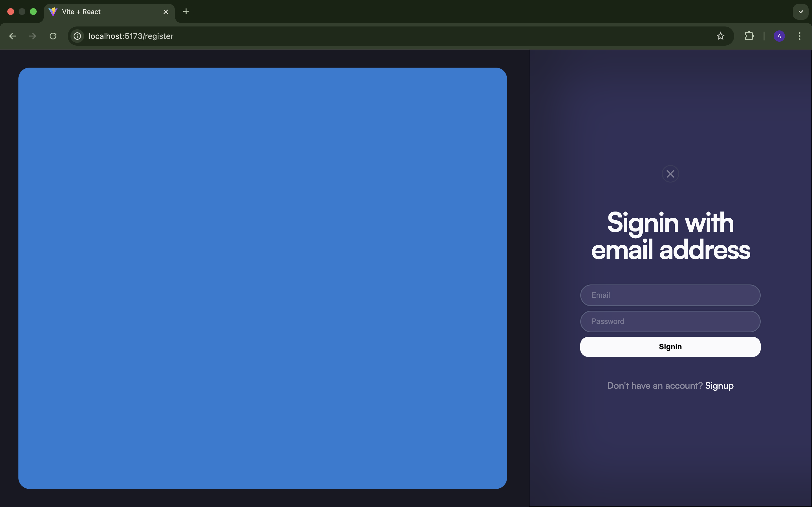This screenshot has height=507, width=812.
Task: Open the extensions puzzle icon
Action: tap(749, 36)
